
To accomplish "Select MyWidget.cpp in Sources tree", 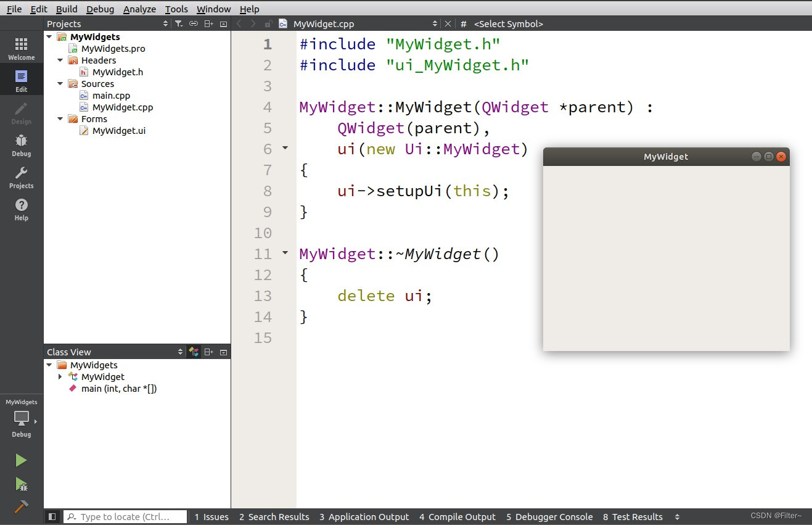I will point(123,107).
